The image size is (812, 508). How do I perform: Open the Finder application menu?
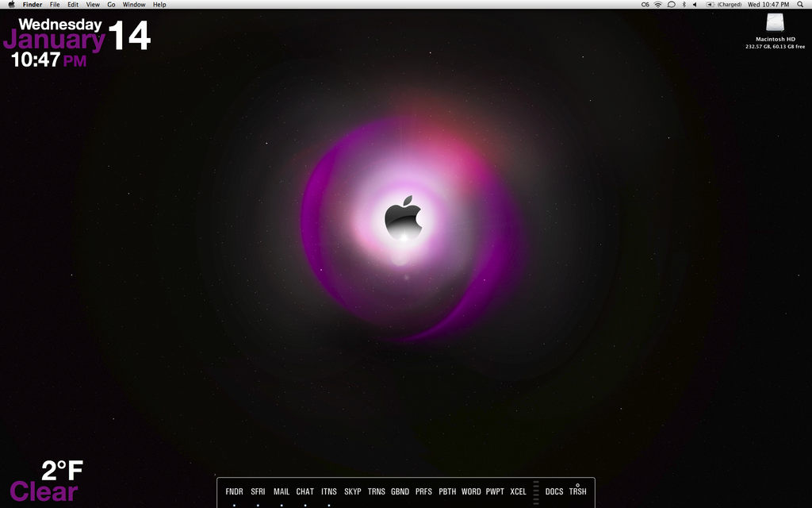[x=33, y=4]
